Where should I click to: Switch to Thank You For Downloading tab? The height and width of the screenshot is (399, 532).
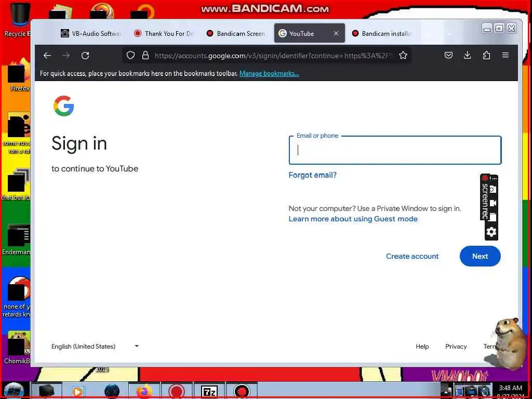point(164,33)
